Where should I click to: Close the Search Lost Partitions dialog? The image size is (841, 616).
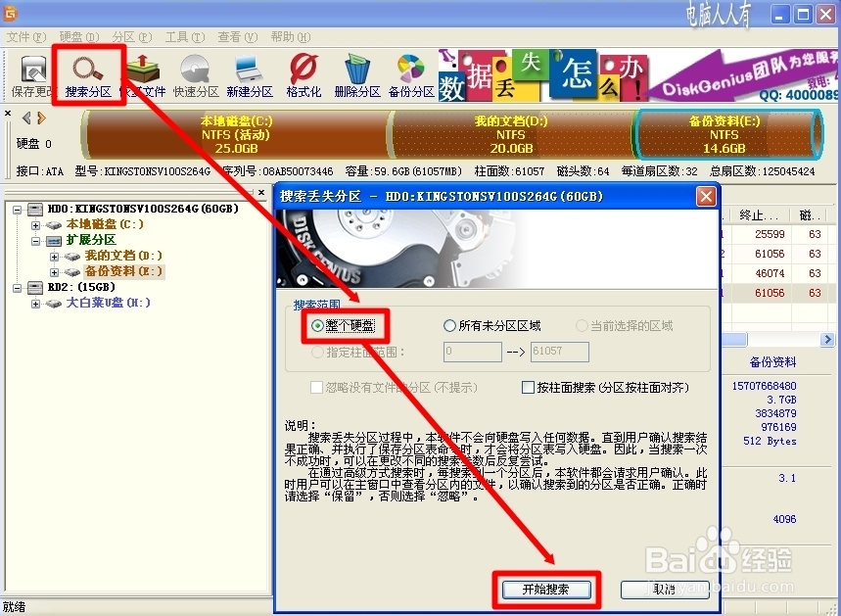click(706, 197)
